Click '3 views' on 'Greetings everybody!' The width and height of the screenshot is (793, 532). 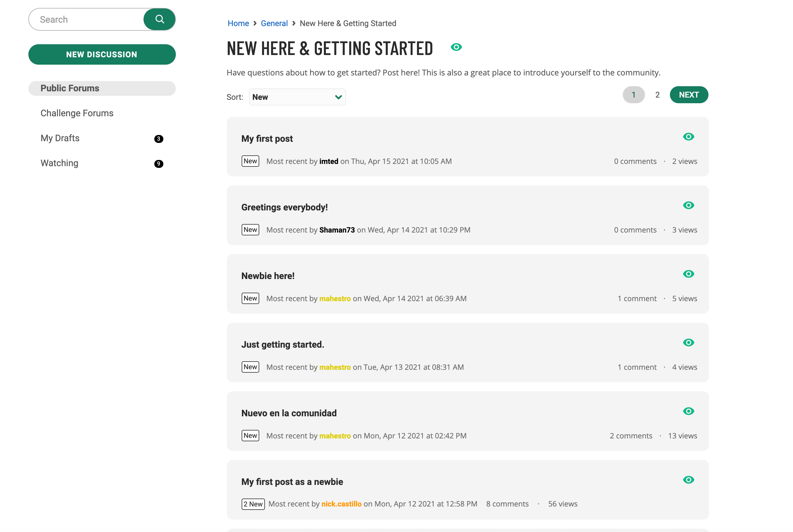684,230
